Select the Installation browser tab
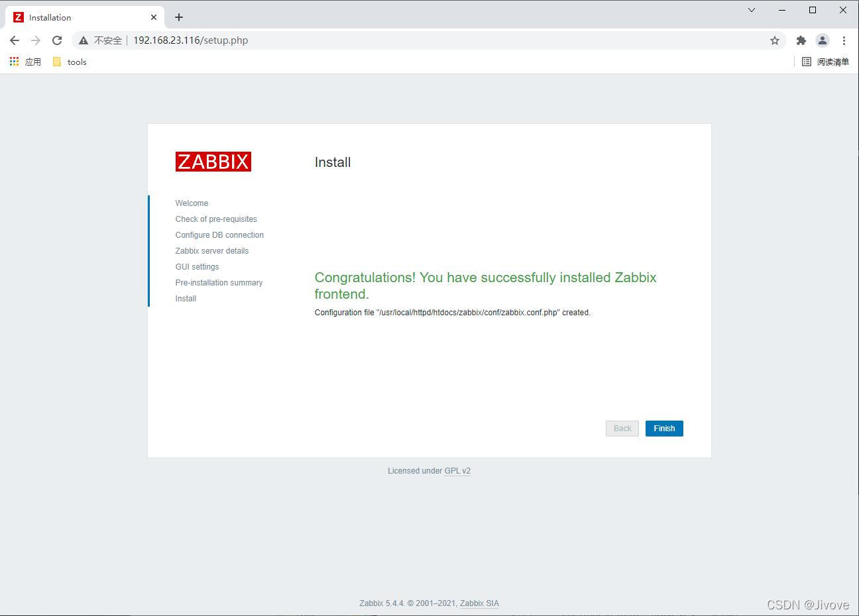This screenshot has height=616, width=859. [x=85, y=17]
